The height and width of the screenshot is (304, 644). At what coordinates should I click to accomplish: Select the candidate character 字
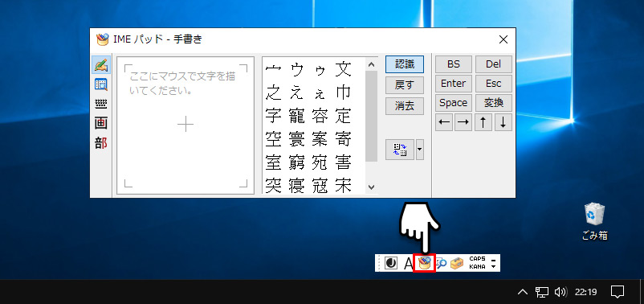(273, 116)
